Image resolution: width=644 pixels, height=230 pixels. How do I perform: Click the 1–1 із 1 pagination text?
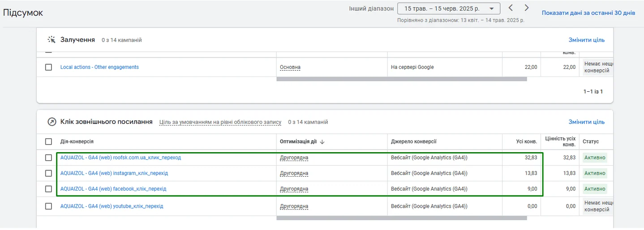[x=593, y=91]
